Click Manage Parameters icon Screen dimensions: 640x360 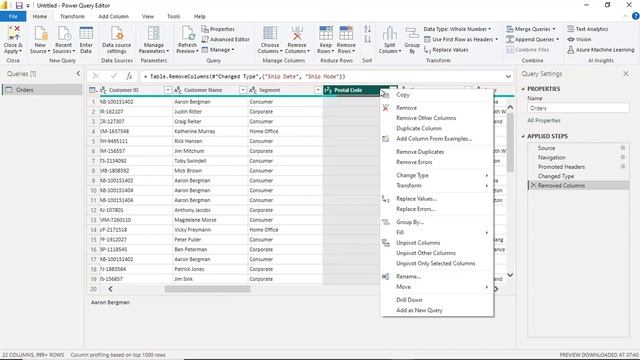pyautogui.click(x=154, y=33)
